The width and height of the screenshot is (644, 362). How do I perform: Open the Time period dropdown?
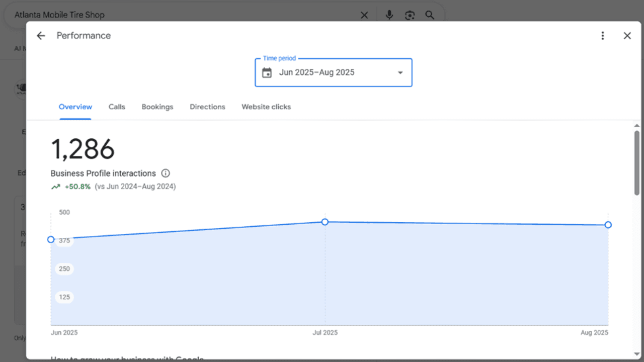(x=333, y=72)
